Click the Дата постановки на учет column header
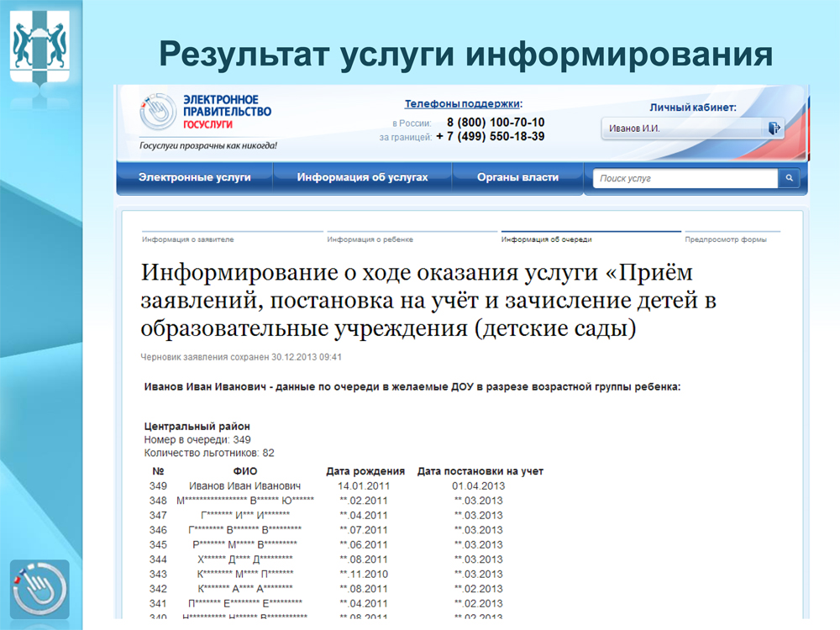Screen dimensions: 840x630 [480, 471]
